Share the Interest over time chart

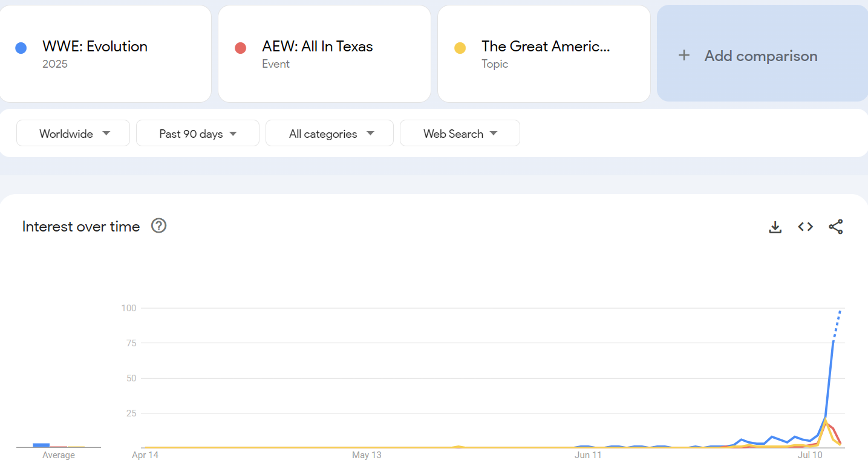(835, 227)
